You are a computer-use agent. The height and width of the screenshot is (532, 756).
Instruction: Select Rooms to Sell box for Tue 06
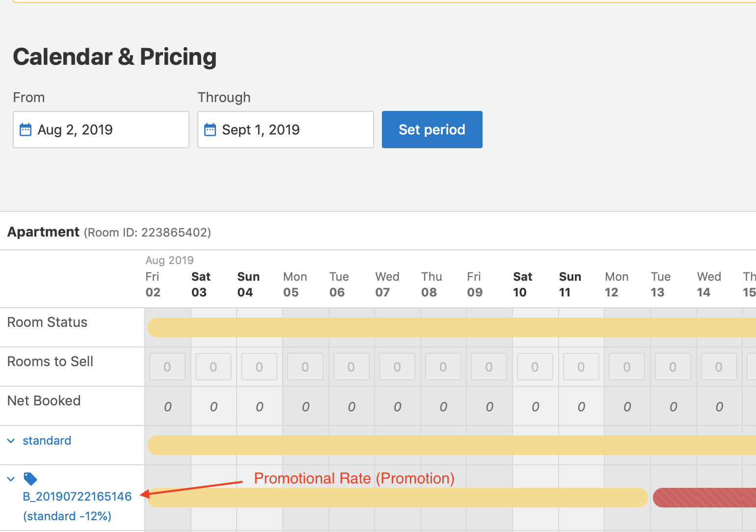pos(351,367)
